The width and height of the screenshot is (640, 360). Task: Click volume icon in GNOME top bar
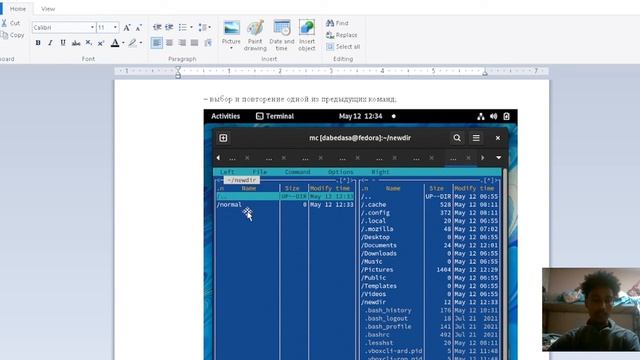tap(493, 116)
